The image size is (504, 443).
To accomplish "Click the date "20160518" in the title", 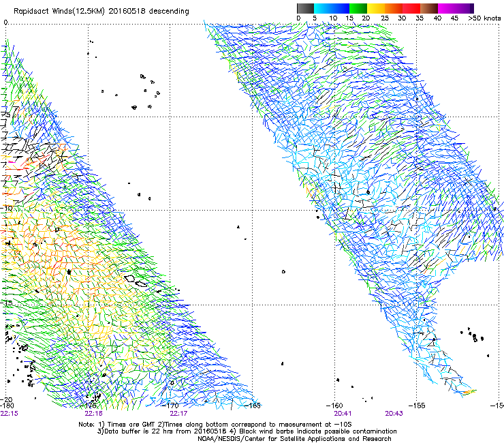I will coord(127,11).
